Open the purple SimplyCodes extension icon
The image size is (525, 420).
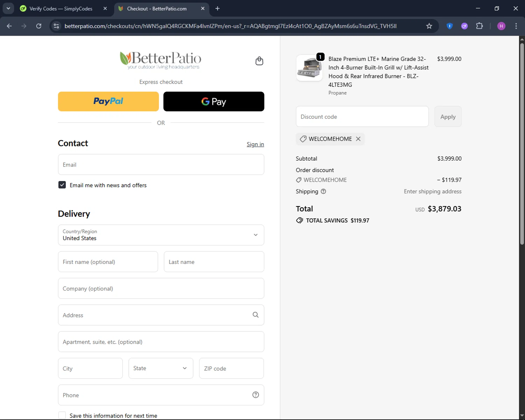(464, 26)
